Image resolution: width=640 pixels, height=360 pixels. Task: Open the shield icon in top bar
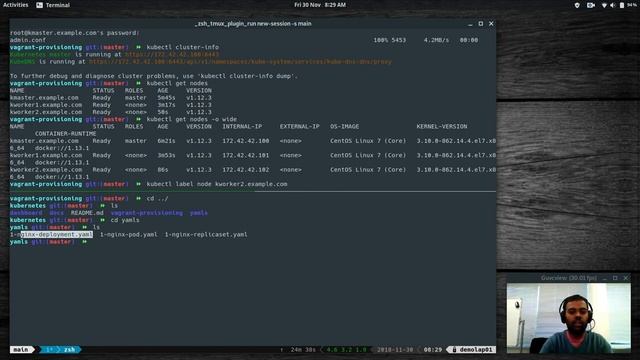click(577, 5)
